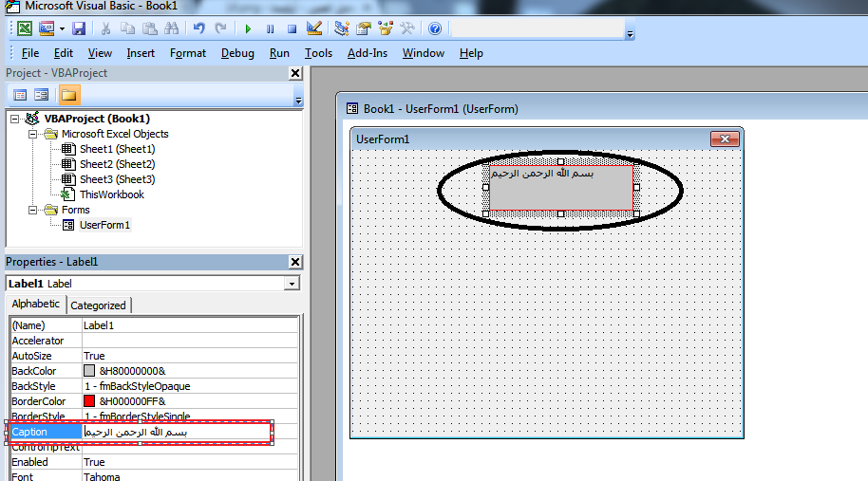Close the Project - VBAProject pane

coord(295,73)
